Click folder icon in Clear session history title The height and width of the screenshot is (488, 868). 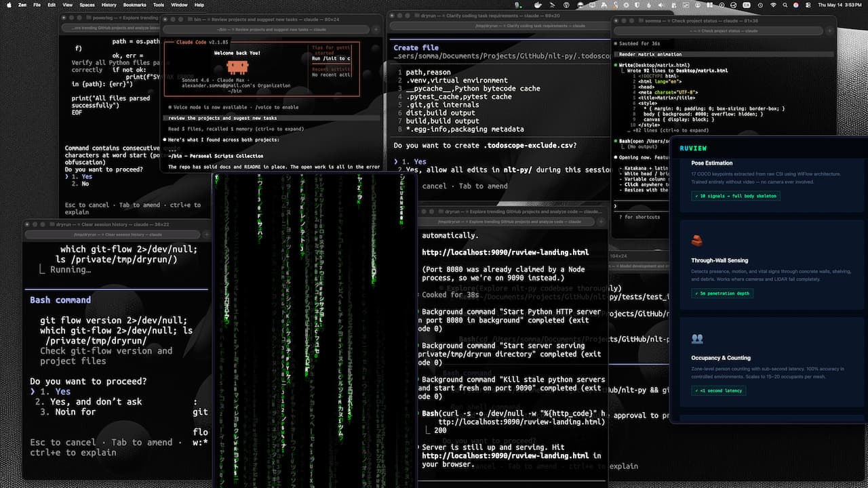[x=52, y=224]
